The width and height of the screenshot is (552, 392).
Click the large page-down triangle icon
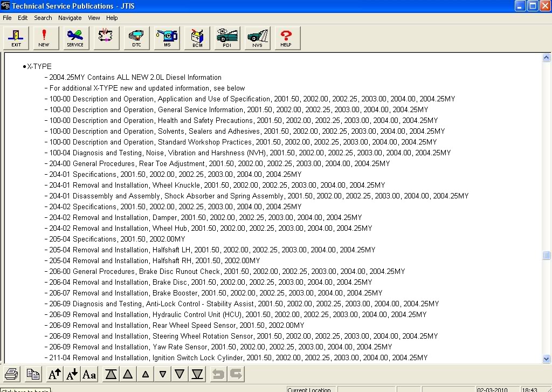click(180, 374)
